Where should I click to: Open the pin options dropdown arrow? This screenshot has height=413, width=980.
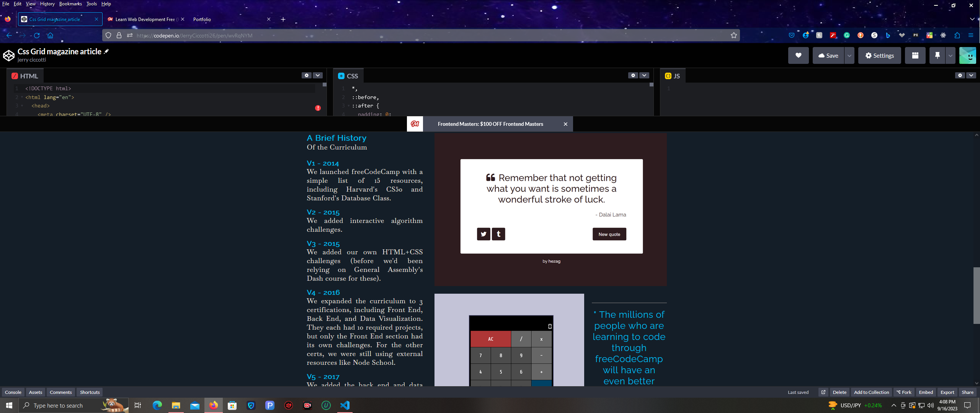(950, 55)
